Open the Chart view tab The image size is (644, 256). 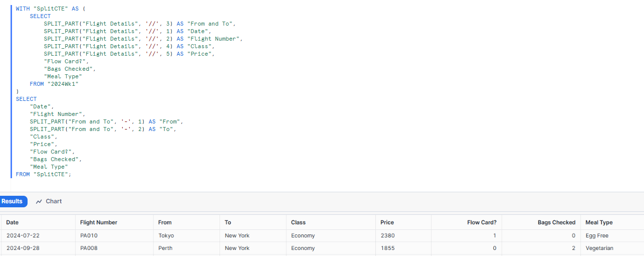[49, 201]
